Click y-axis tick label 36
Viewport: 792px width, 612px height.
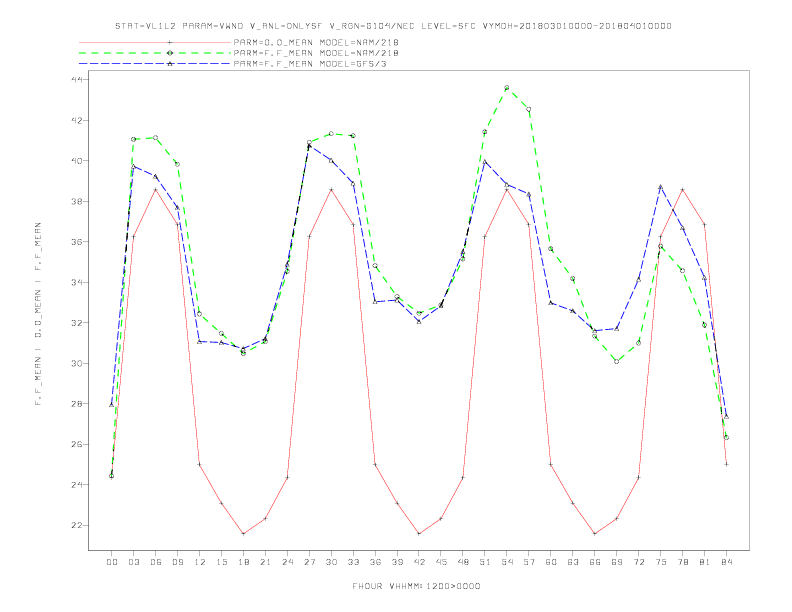tap(77, 242)
